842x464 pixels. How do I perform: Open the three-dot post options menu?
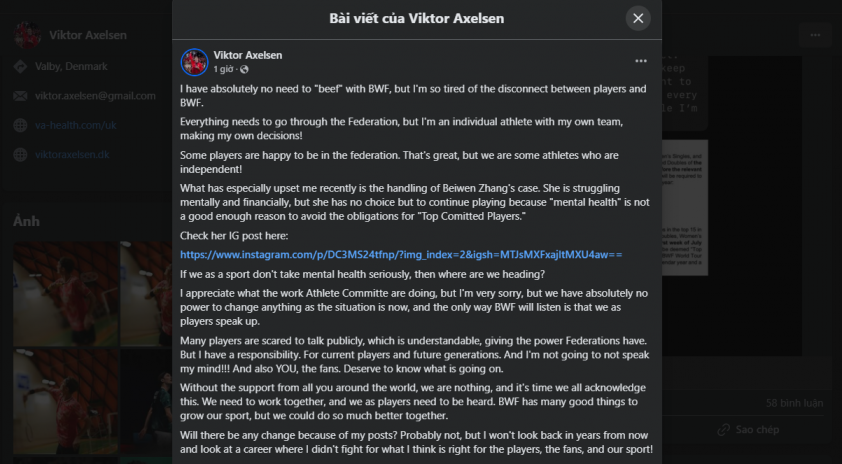coord(641,61)
